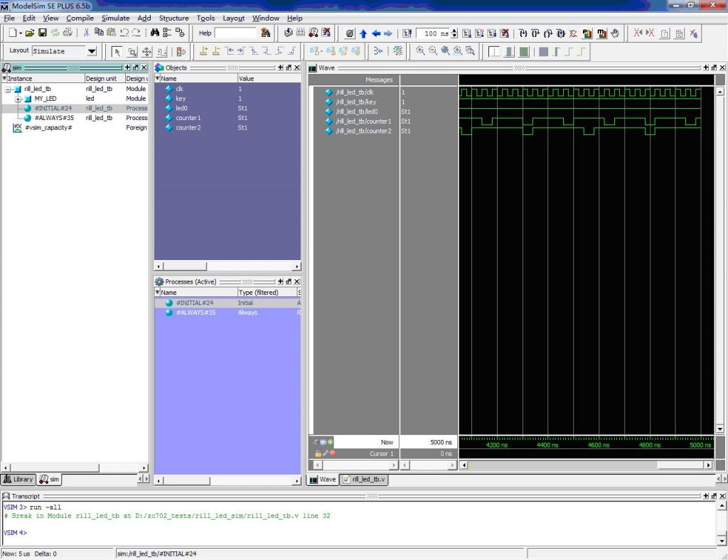Viewport: 728px width, 560px height.
Task: Increase run length with stepper arrow
Action: click(x=454, y=31)
